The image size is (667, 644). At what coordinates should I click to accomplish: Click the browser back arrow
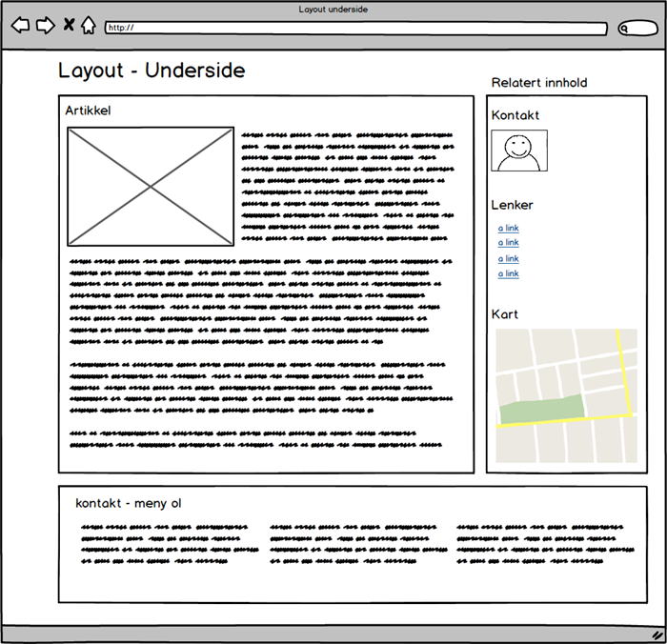[x=19, y=26]
